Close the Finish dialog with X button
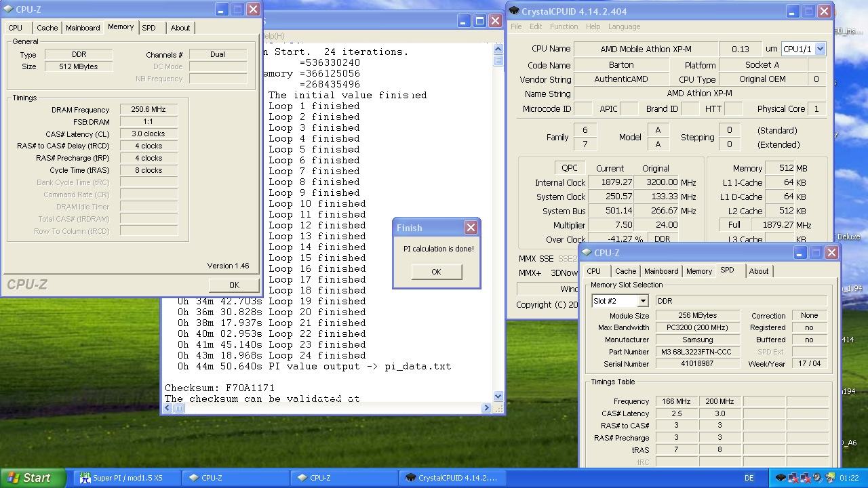Image resolution: width=868 pixels, height=488 pixels. [471, 228]
